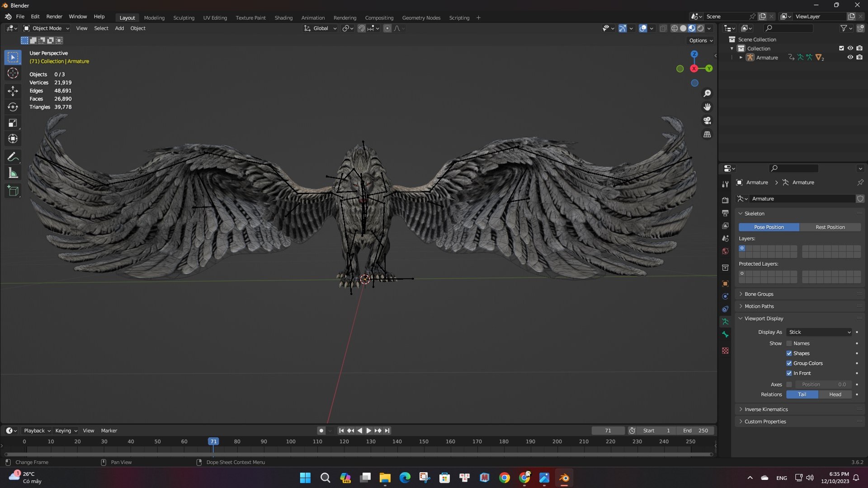Enable the Axes checkbox
868x488 pixels.
(x=789, y=385)
